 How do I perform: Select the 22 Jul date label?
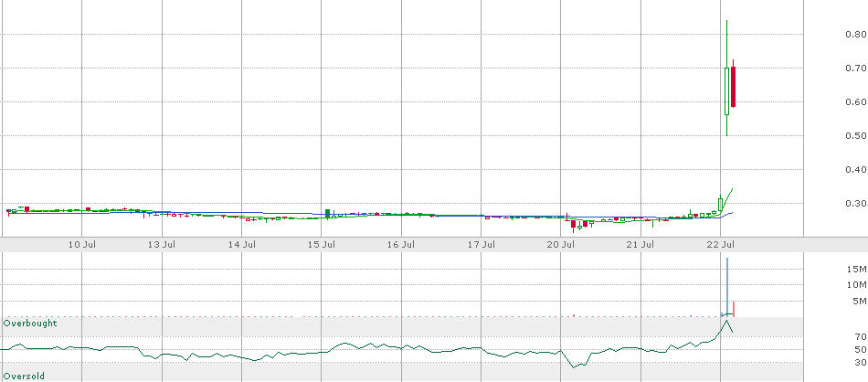(721, 244)
